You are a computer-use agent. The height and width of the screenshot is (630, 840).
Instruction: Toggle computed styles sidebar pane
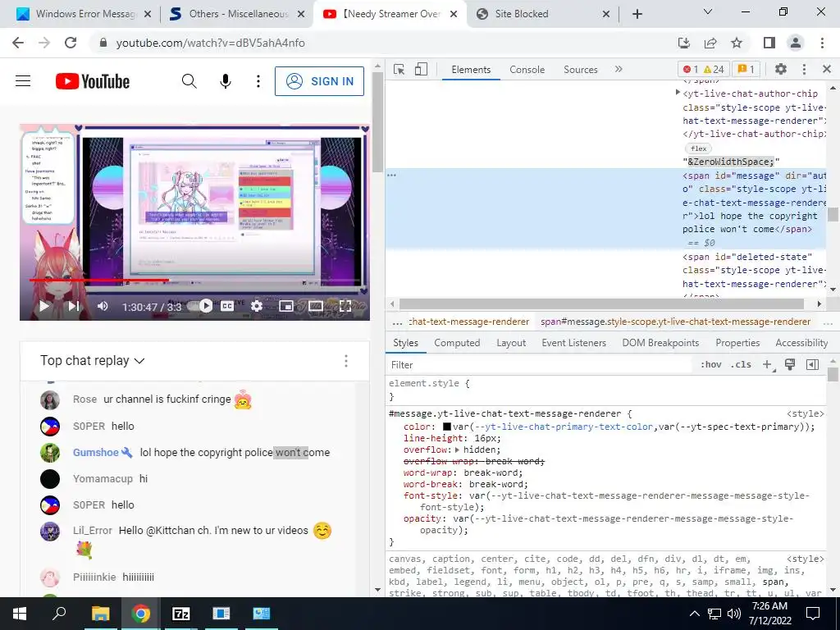click(x=813, y=365)
